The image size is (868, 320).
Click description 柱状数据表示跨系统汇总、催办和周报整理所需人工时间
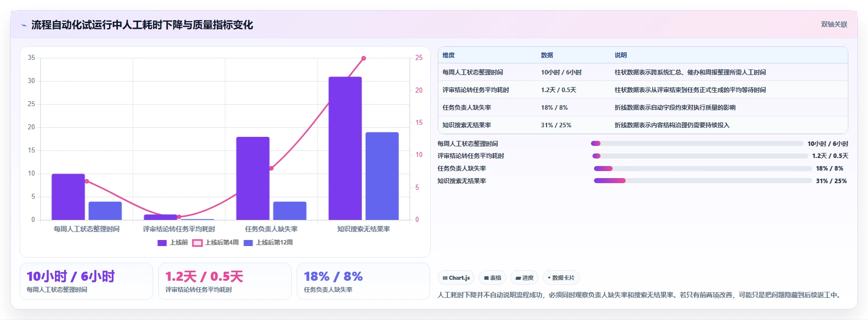tap(690, 72)
